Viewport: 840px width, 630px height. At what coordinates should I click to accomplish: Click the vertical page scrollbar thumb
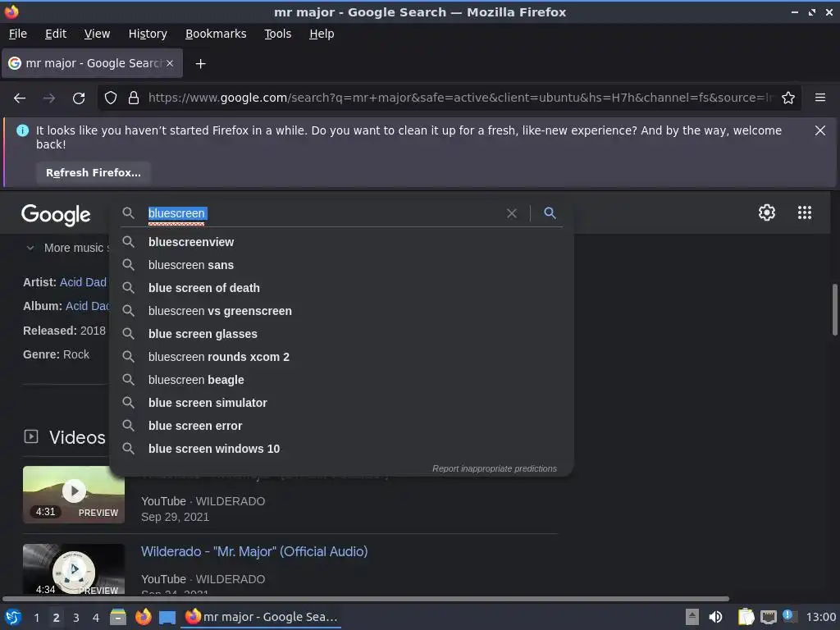click(834, 310)
